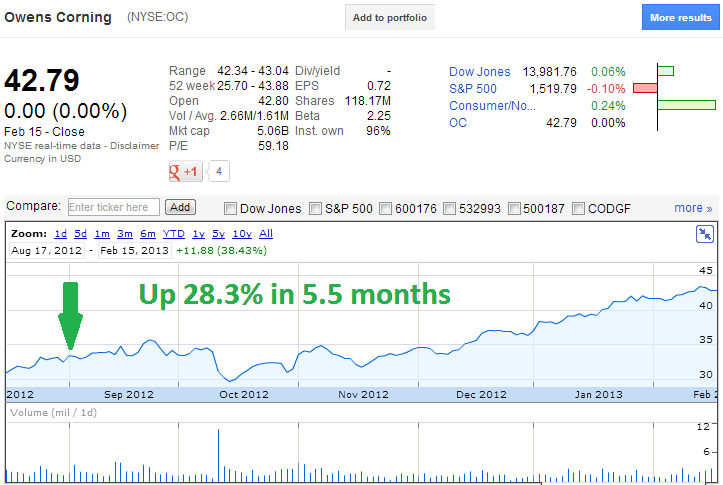Open the Dow Jones index link
This screenshot has height=485, width=723.
tap(480, 72)
